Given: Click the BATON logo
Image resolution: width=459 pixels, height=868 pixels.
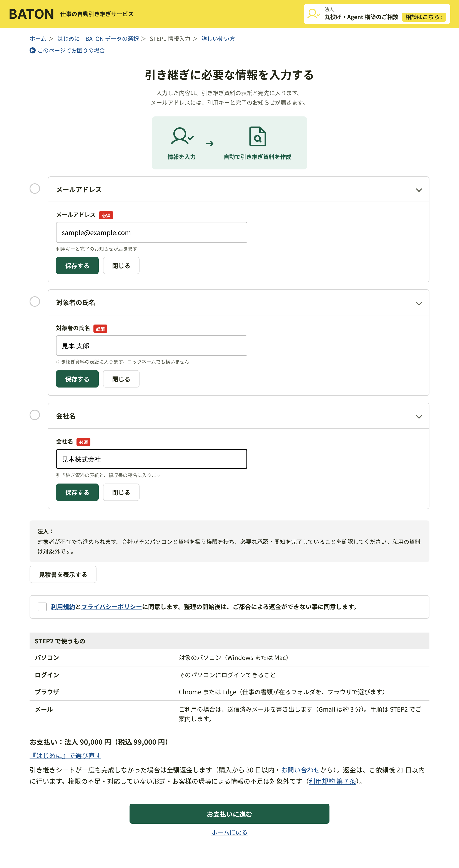Looking at the screenshot, I should [31, 14].
